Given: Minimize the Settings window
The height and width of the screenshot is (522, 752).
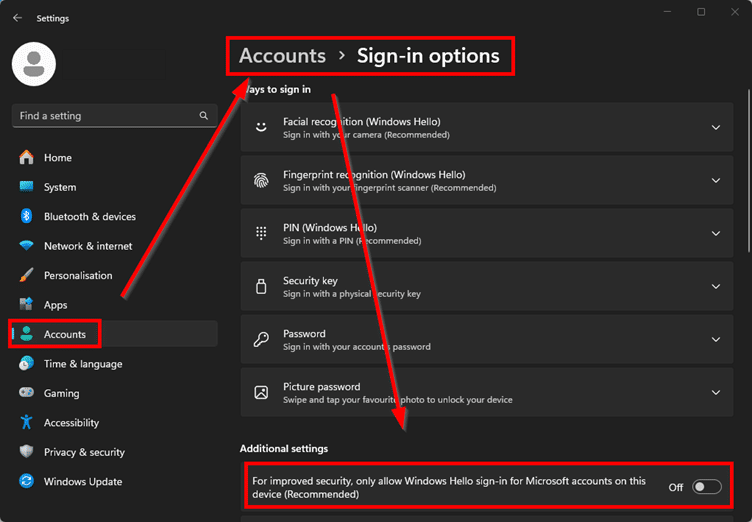Looking at the screenshot, I should [x=667, y=12].
